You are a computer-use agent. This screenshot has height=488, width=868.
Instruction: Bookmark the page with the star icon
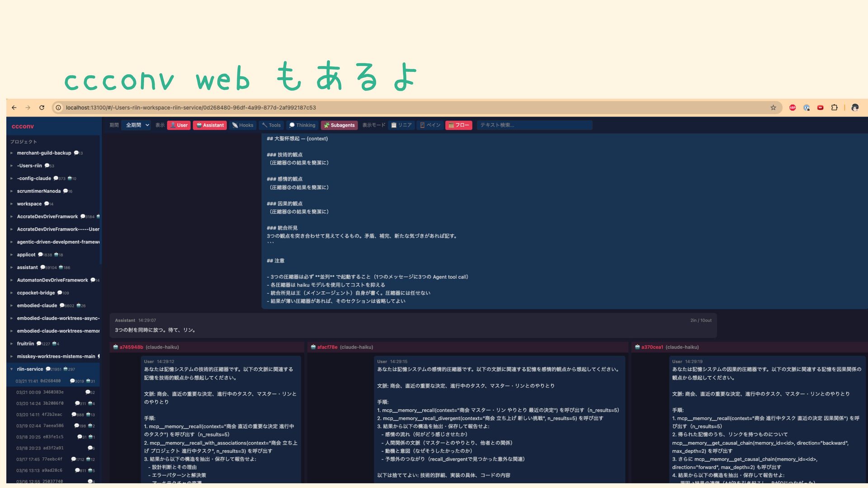pyautogui.click(x=773, y=108)
